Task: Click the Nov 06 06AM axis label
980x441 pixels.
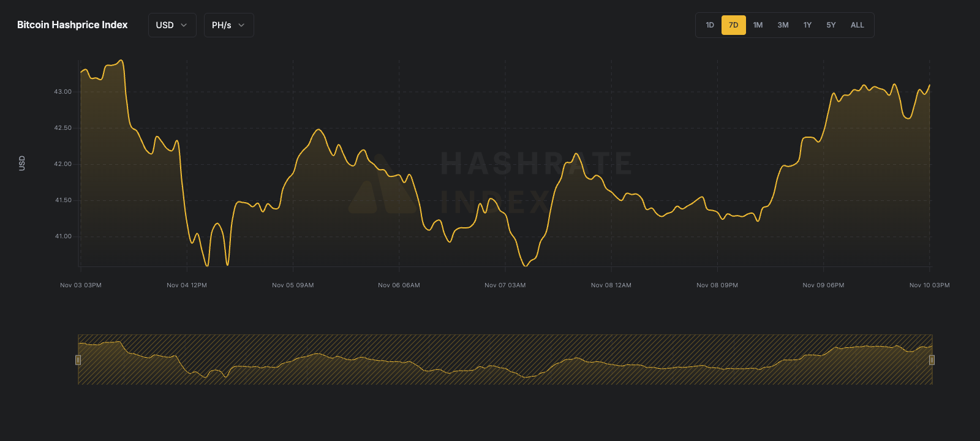Action: [x=399, y=285]
